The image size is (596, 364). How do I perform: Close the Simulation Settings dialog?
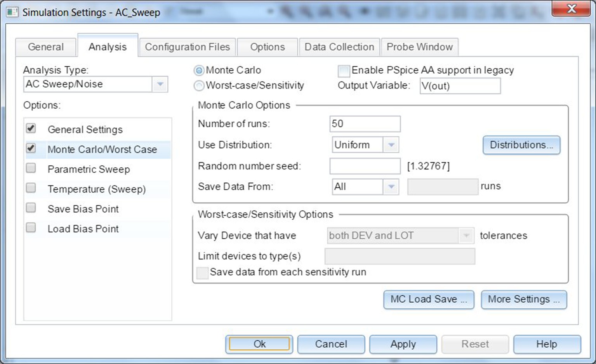pyautogui.click(x=571, y=9)
